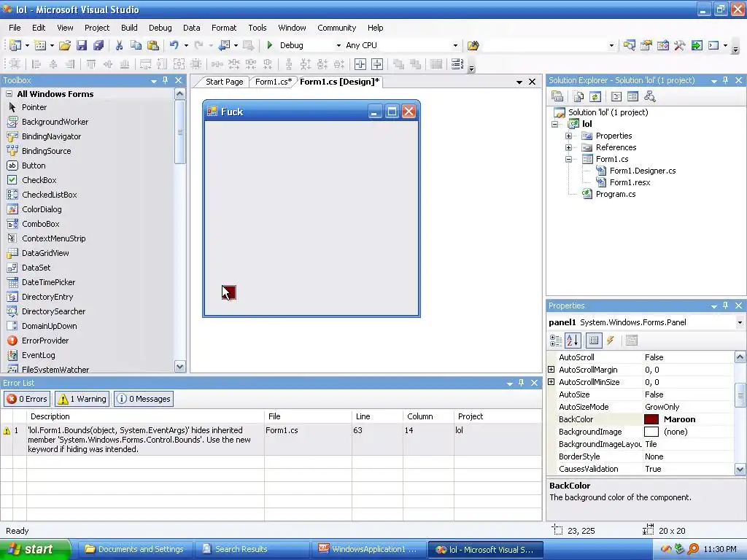This screenshot has height=560, width=747.
Task: Open the Properties Window toolbar icon
Action: [646, 45]
